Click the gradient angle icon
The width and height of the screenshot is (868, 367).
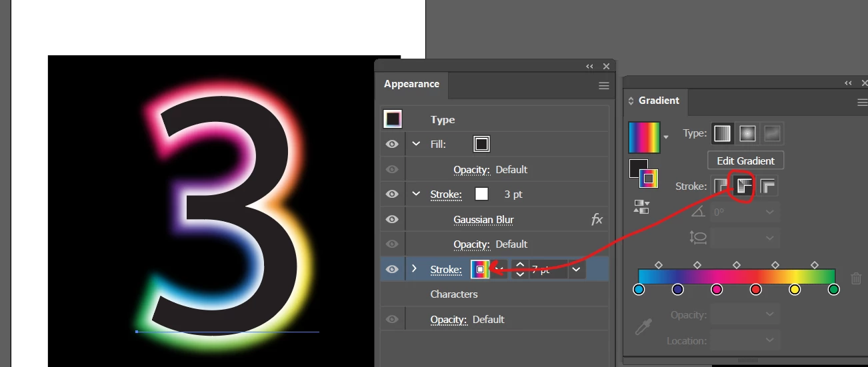tap(698, 212)
